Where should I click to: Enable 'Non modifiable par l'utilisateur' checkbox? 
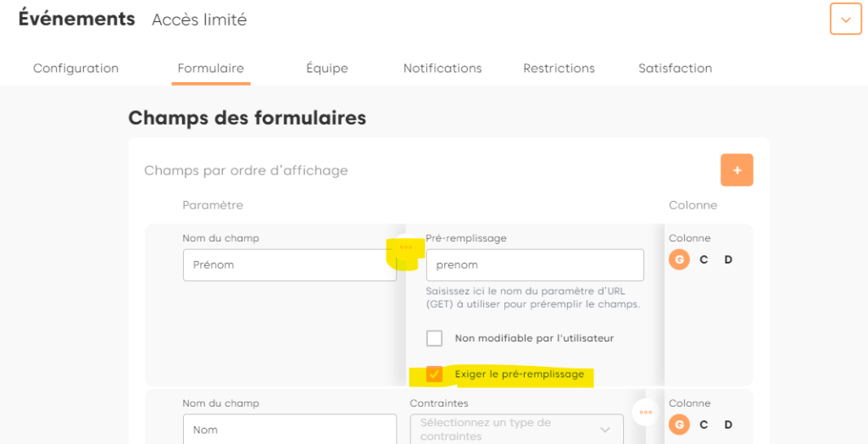point(435,338)
